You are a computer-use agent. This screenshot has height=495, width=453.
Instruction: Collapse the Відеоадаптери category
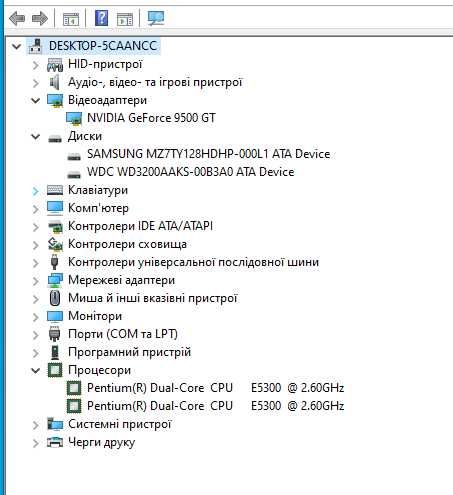36,100
